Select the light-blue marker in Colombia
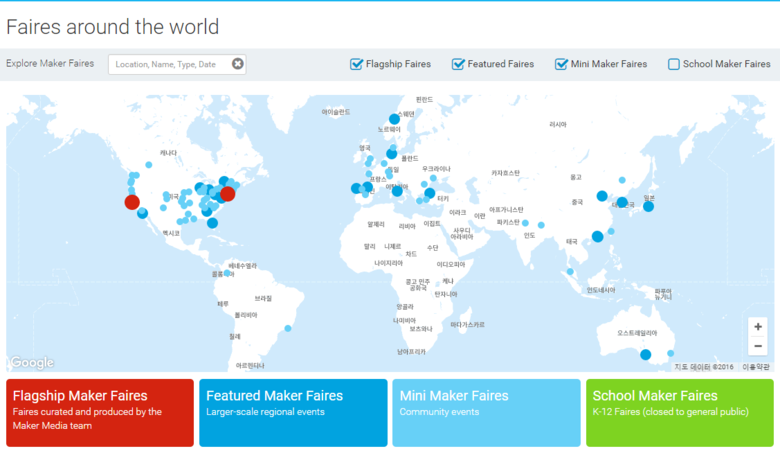The height and width of the screenshot is (451, 780). coord(227,273)
